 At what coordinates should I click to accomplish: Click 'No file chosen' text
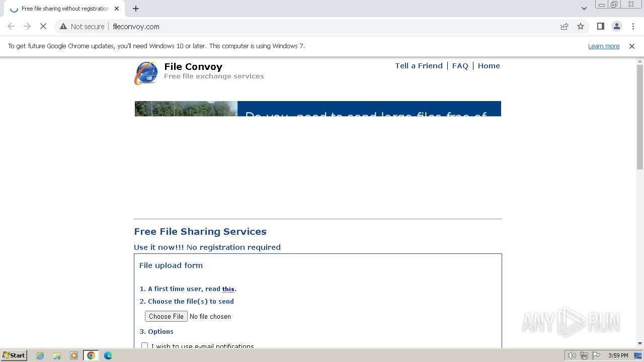click(x=210, y=316)
